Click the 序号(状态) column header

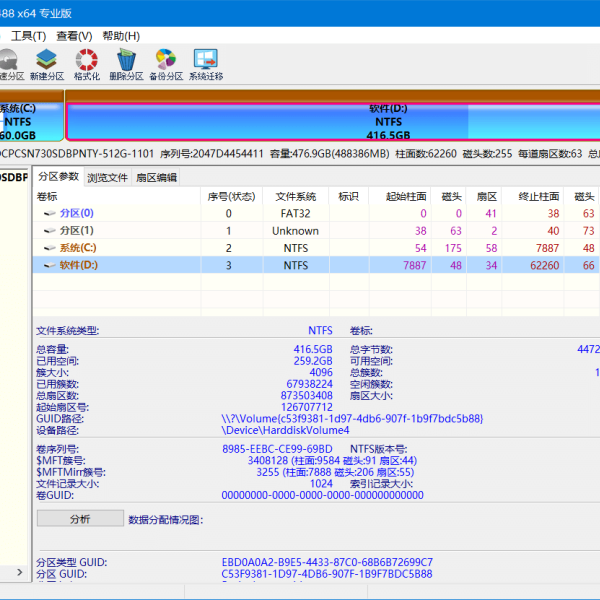point(232,196)
